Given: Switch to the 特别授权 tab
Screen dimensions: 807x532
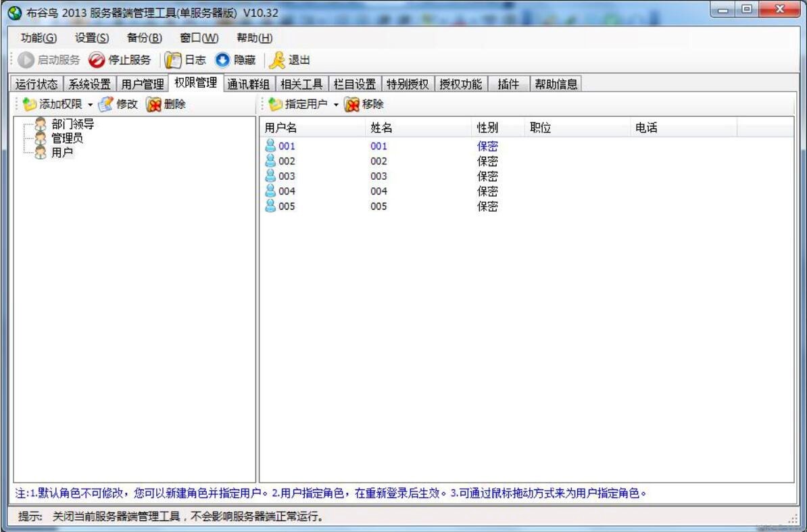Looking at the screenshot, I should click(x=408, y=84).
